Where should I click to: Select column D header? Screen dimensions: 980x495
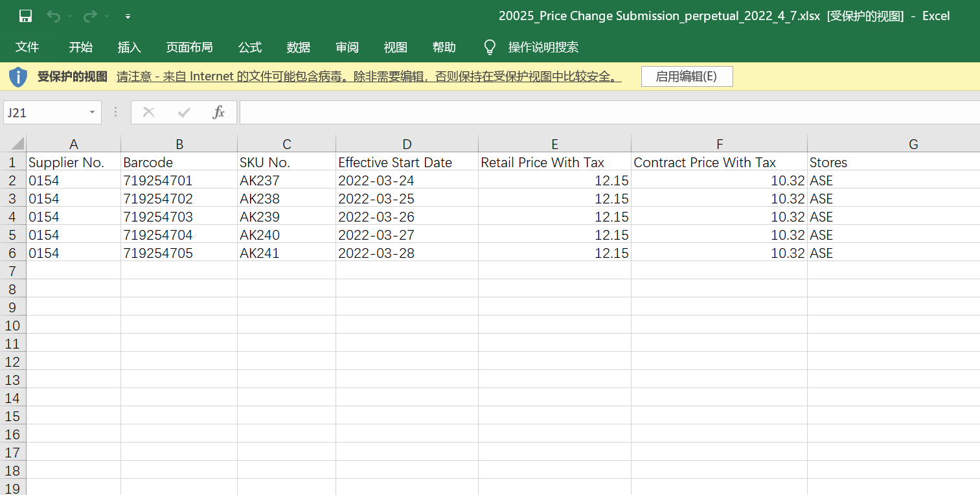(407, 144)
